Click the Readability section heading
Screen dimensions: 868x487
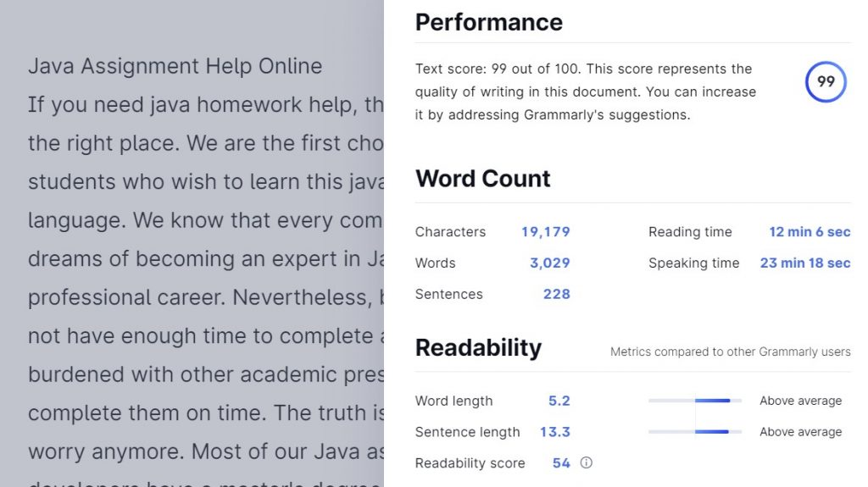478,348
